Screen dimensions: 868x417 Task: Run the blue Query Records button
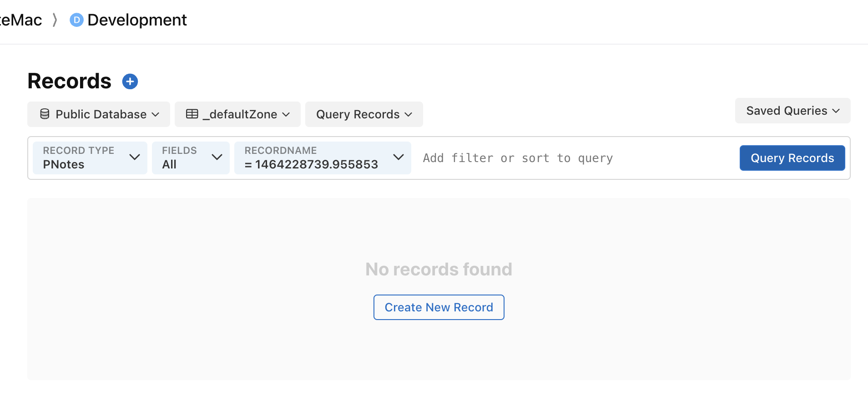(792, 158)
